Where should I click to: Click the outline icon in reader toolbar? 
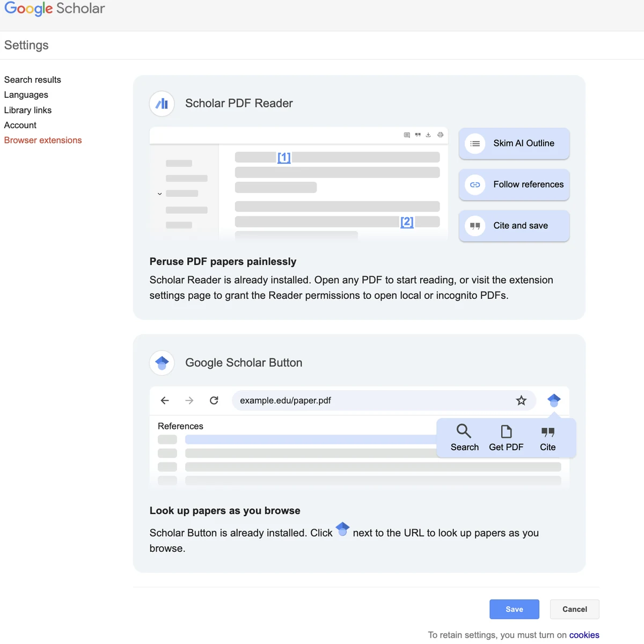(407, 135)
